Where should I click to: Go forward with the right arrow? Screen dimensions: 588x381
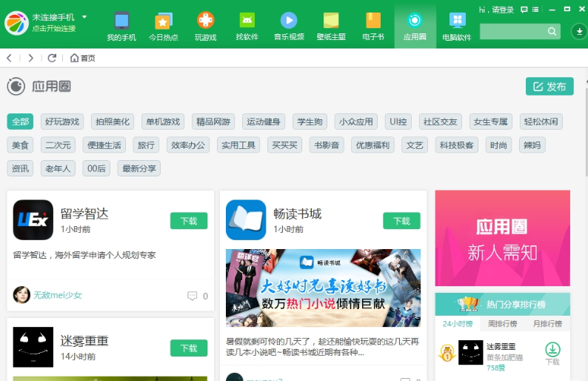[x=31, y=58]
